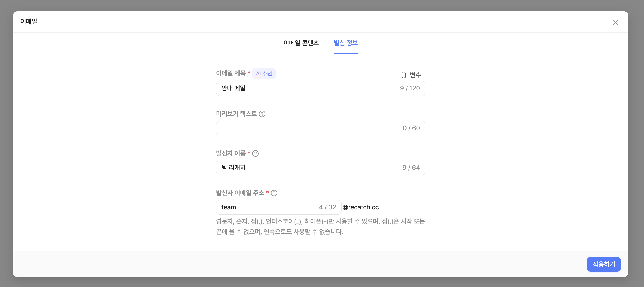Screen dimensions: 644x287
Task: Select the 발신 정보 tab
Action: point(346,43)
